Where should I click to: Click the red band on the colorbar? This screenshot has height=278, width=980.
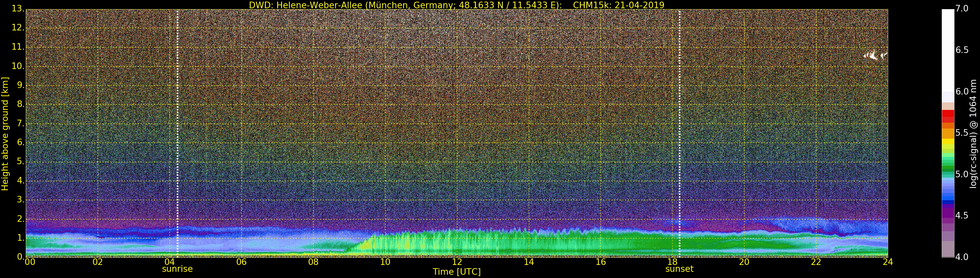coord(948,116)
